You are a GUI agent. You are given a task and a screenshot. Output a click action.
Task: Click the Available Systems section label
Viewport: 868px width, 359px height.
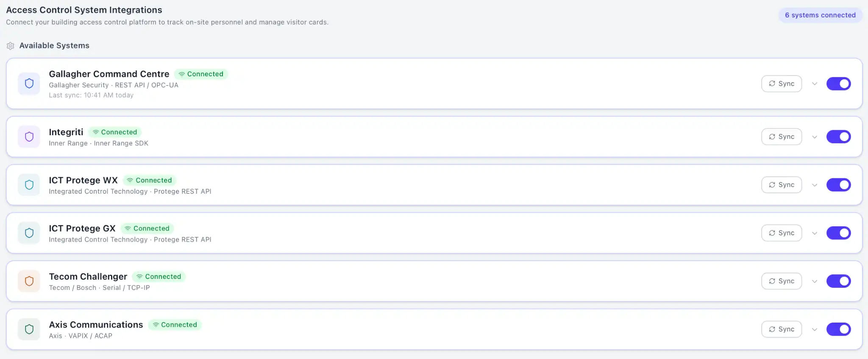coord(54,45)
